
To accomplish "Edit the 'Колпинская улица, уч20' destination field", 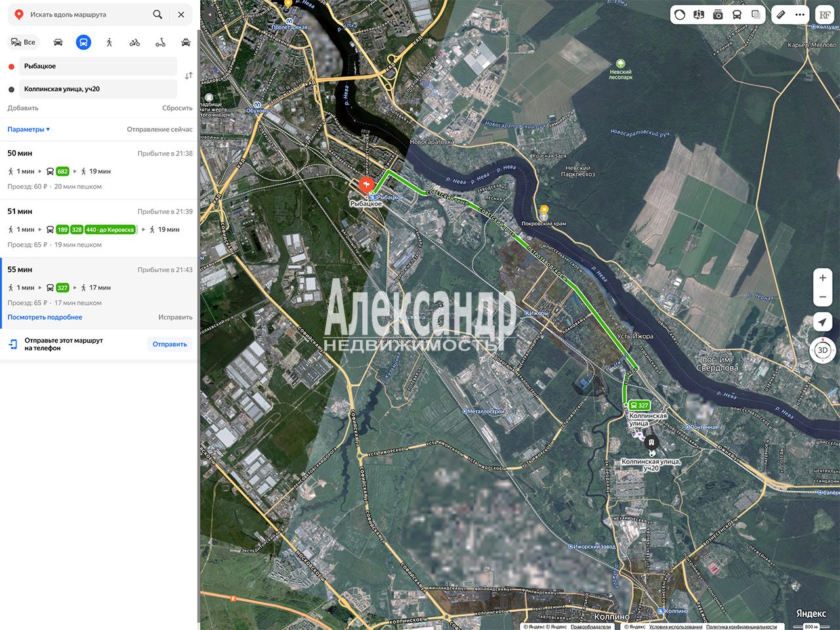I will [98, 89].
